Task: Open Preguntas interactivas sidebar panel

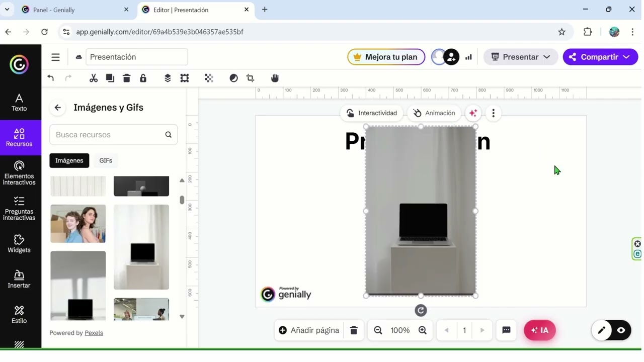Action: [x=19, y=209]
